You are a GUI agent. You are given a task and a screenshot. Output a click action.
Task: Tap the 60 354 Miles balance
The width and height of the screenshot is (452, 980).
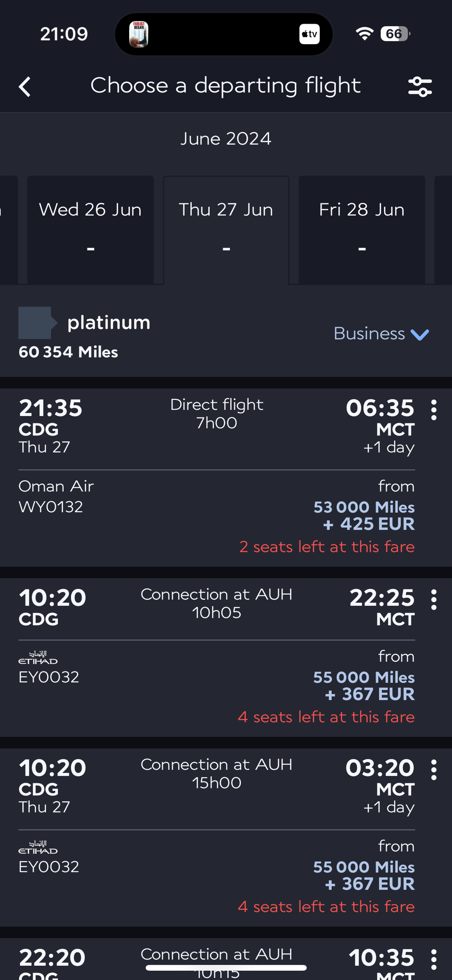pyautogui.click(x=68, y=352)
